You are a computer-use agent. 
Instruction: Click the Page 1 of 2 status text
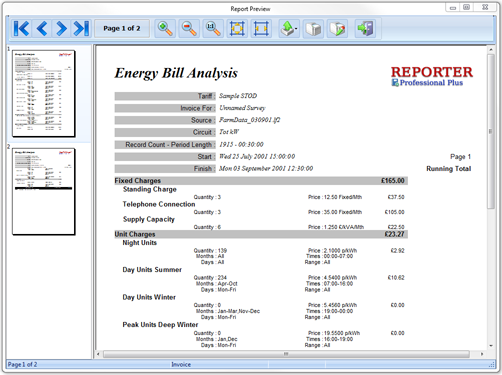22,365
